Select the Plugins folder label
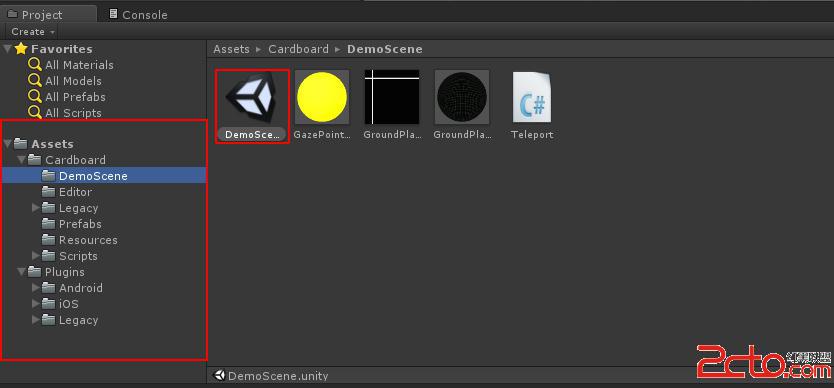 coord(65,272)
